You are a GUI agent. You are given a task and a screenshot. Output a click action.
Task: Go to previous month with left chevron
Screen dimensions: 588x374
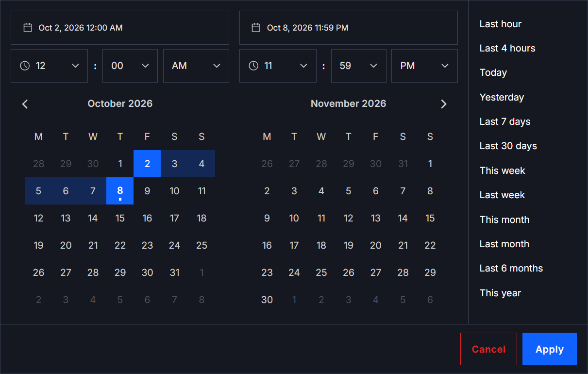click(25, 104)
